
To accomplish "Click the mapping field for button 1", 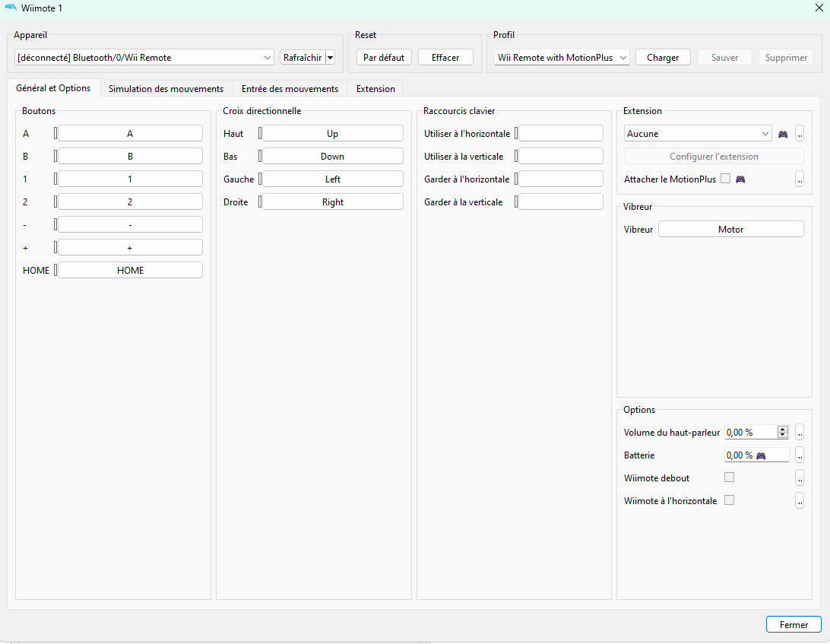I will (x=130, y=179).
